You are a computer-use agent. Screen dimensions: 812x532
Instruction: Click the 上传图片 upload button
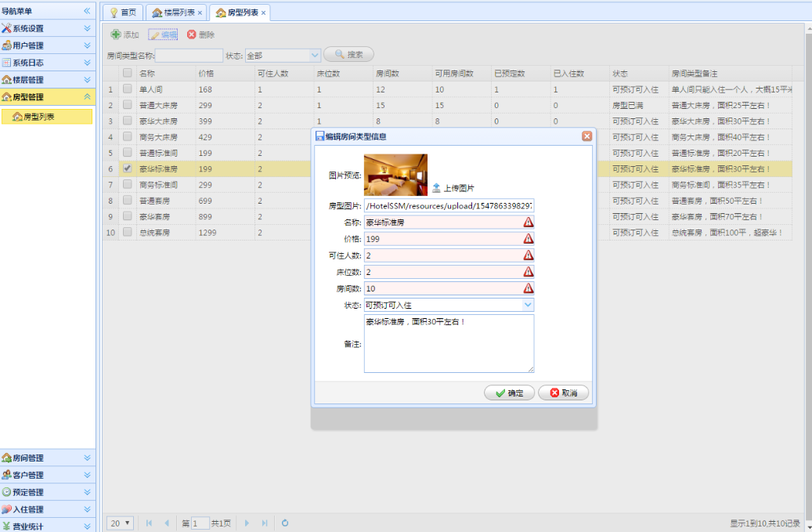[453, 188]
